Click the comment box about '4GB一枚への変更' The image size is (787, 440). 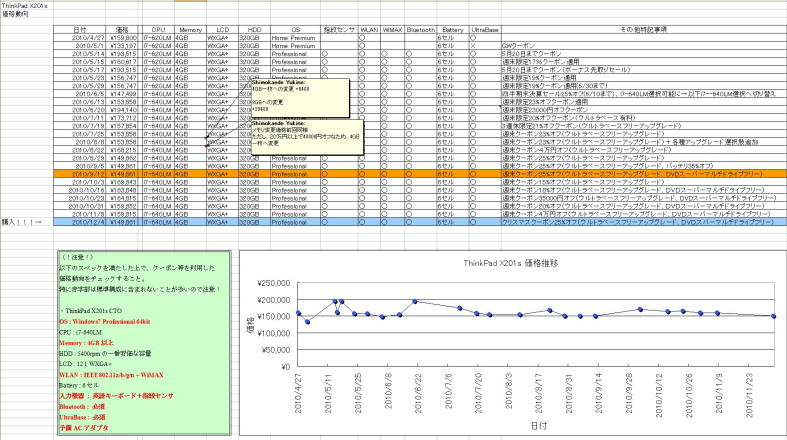coord(300,98)
